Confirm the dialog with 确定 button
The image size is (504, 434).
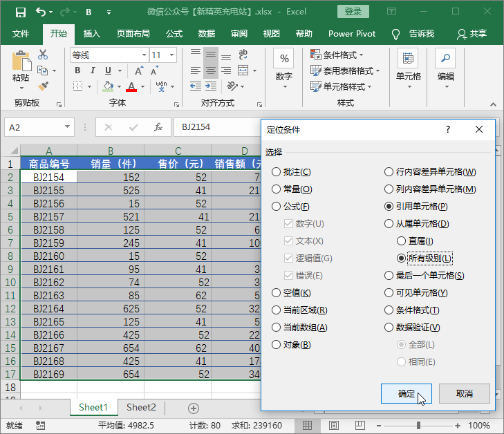pos(407,393)
